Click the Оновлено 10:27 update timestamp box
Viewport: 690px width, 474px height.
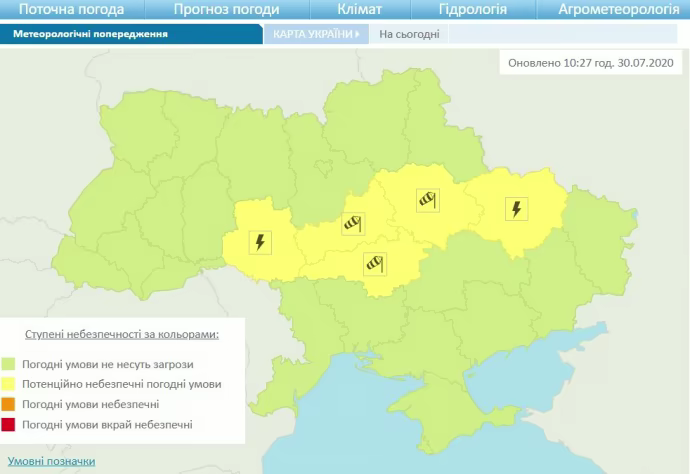pyautogui.click(x=592, y=62)
